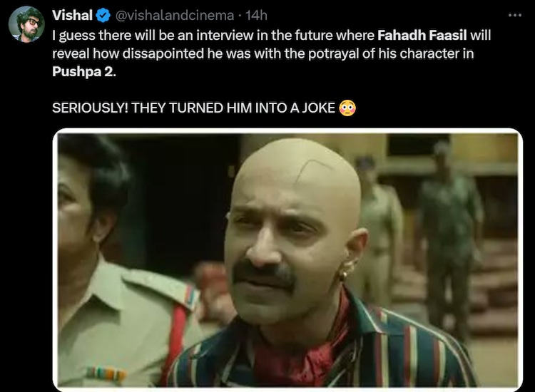Click the 14h timestamp
The height and width of the screenshot is (392, 535).
[x=256, y=16]
